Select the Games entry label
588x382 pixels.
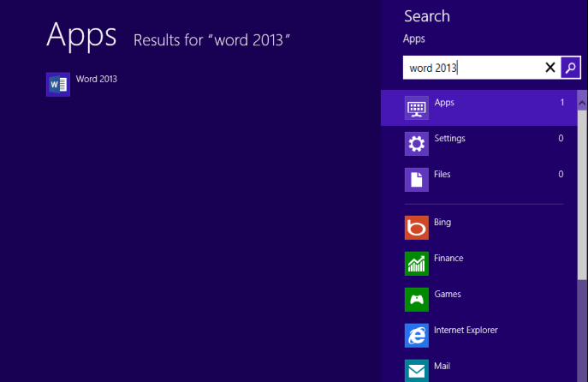[448, 294]
